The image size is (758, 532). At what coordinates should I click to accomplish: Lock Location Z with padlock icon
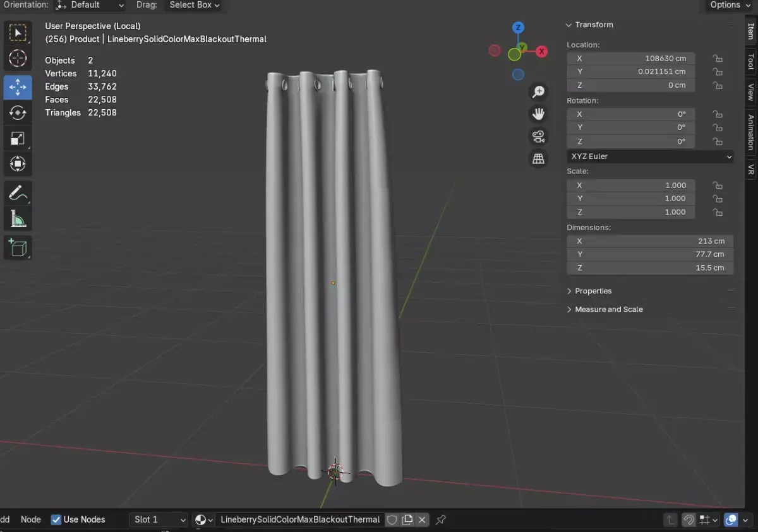(718, 85)
